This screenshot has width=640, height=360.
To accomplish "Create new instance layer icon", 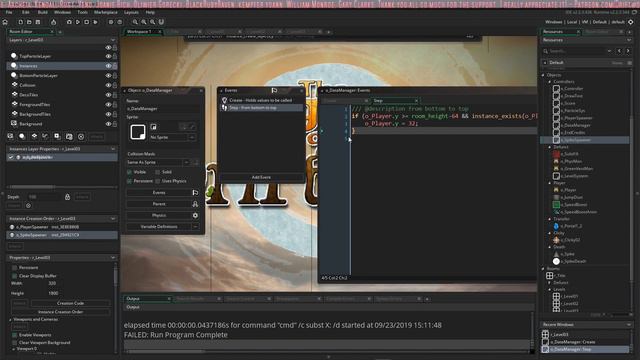I will pyautogui.click(x=22, y=136).
